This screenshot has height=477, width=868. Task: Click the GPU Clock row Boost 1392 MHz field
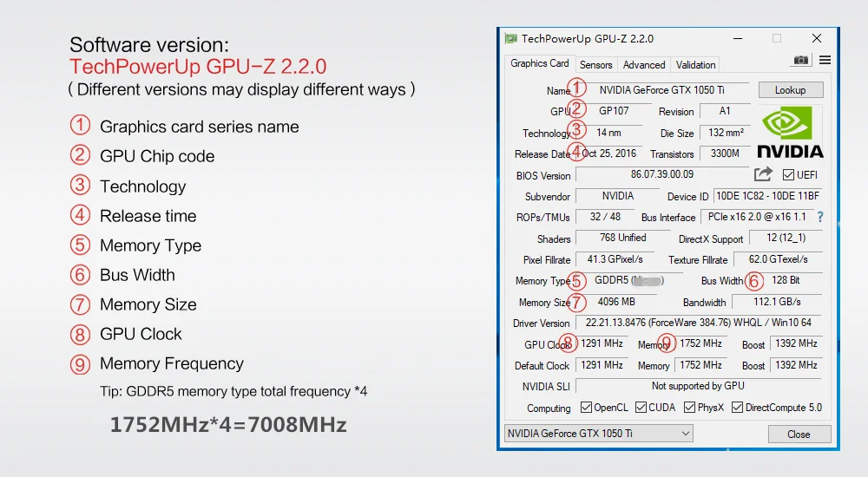(x=796, y=343)
